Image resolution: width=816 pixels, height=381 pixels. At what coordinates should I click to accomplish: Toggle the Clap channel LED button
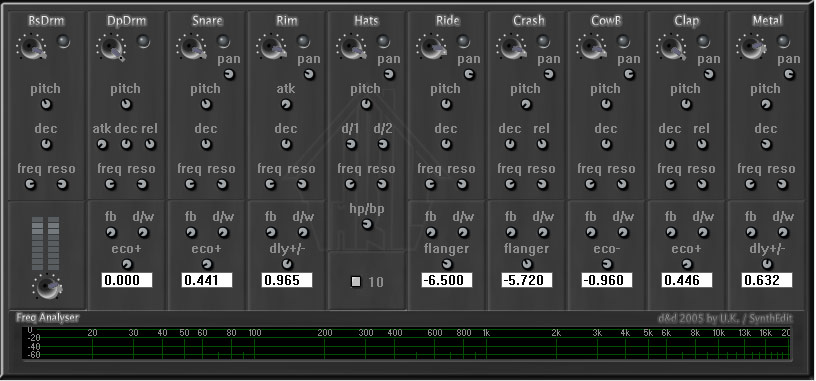coord(703,41)
